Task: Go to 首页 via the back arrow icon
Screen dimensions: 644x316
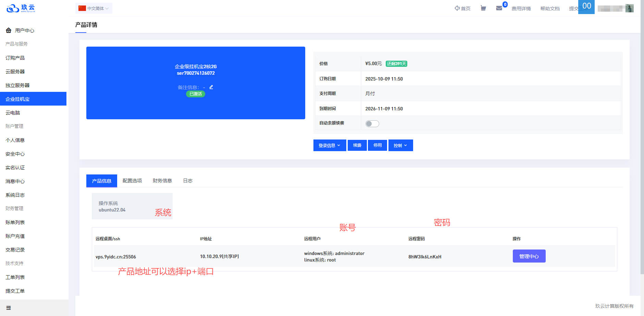Action: tap(457, 8)
